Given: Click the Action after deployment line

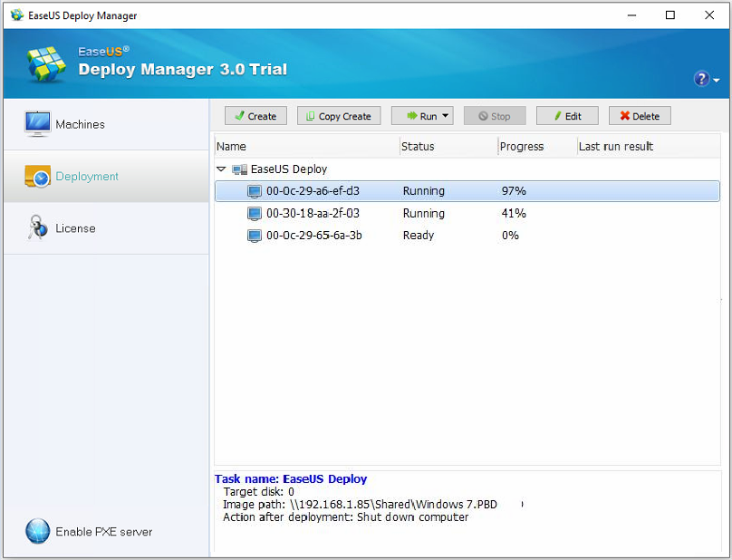Looking at the screenshot, I should point(345,517).
